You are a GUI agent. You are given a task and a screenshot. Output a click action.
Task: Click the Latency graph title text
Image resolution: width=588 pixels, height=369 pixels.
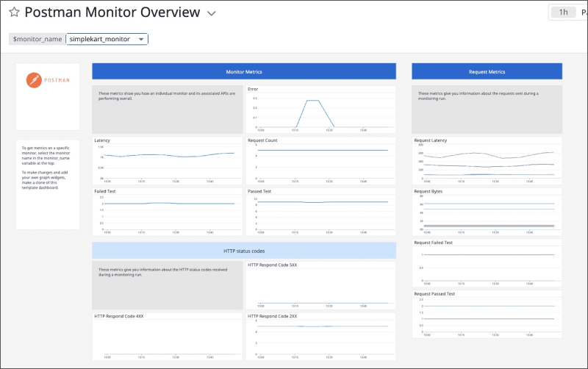click(102, 140)
